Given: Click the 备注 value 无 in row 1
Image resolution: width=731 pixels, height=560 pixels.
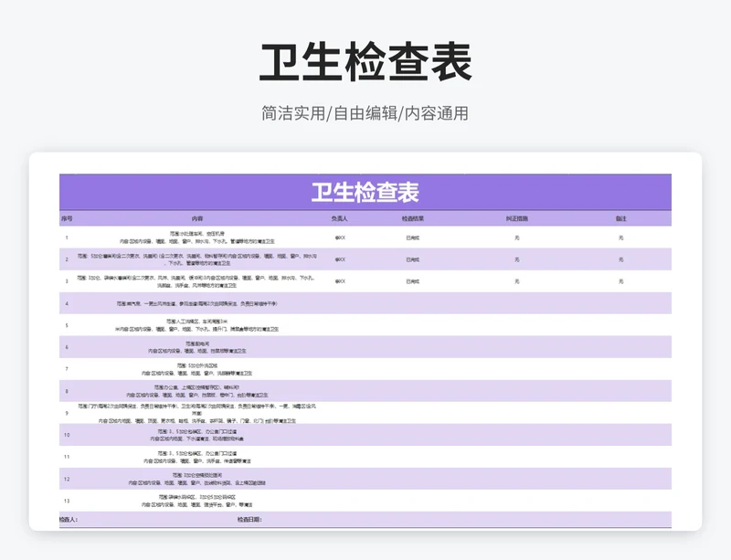Looking at the screenshot, I should click(621, 238).
